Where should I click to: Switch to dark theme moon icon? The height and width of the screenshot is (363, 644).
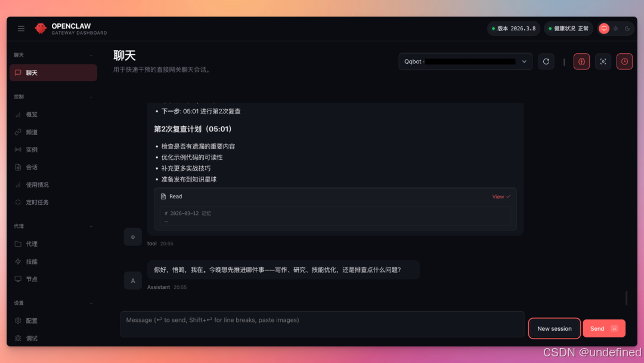click(627, 29)
